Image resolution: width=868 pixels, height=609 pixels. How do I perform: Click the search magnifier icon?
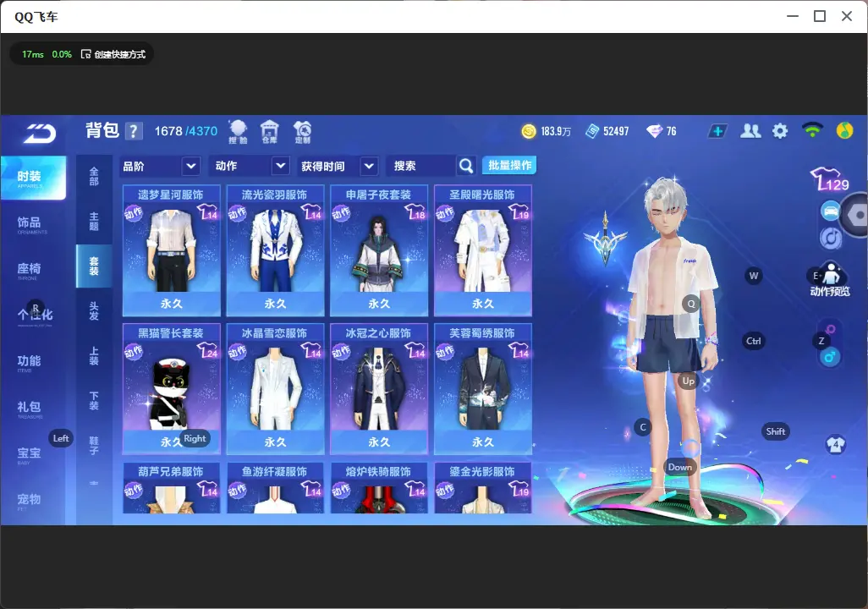[466, 166]
